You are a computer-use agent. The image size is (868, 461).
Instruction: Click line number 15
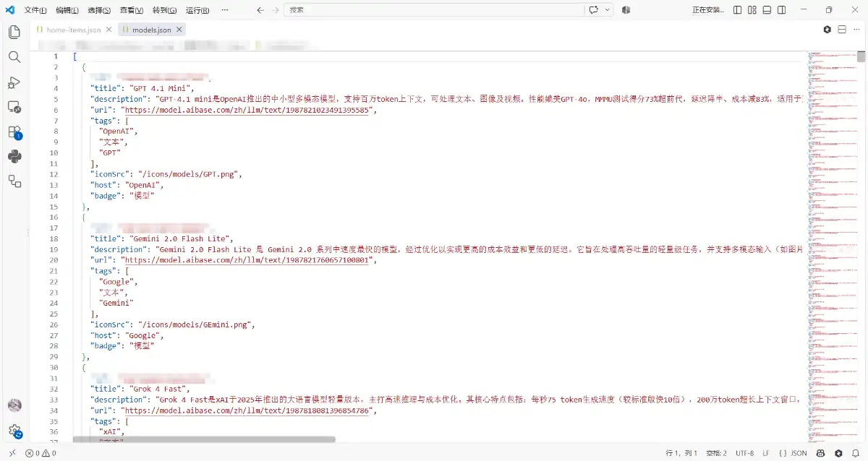point(54,207)
